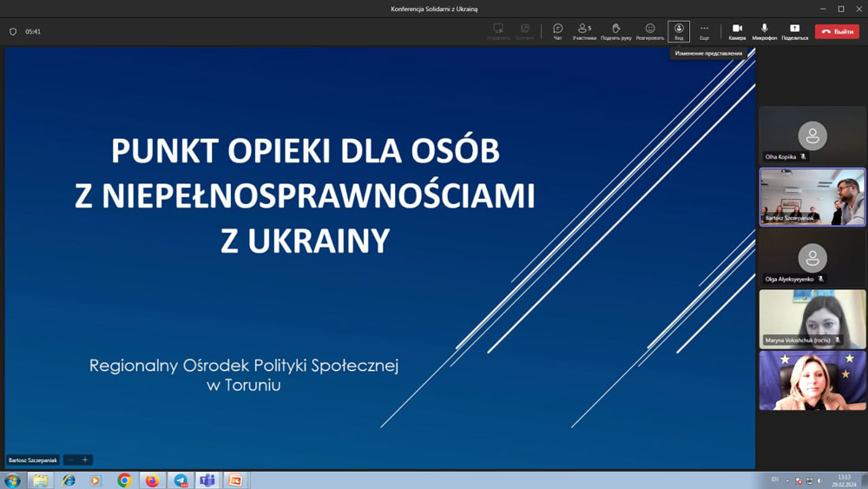Show the Участники participants list

[x=584, y=31]
